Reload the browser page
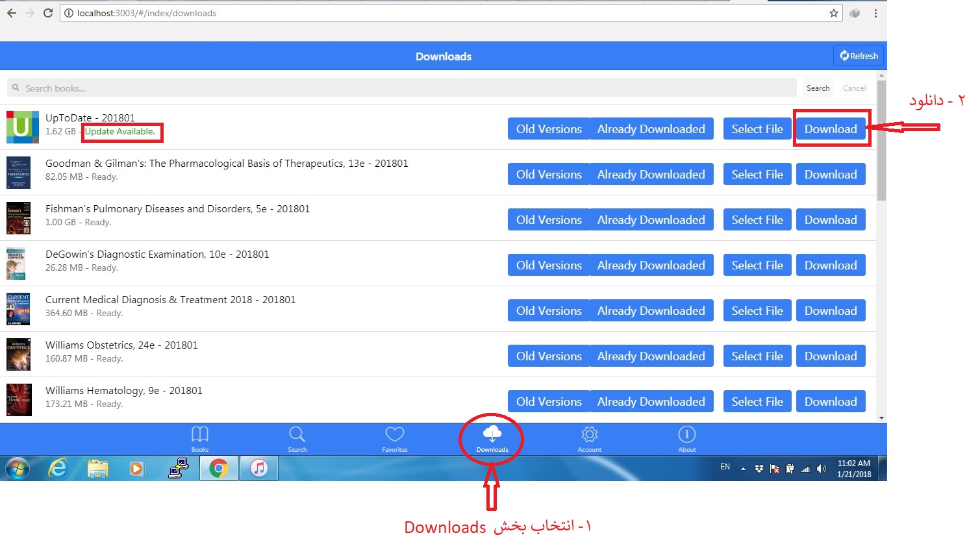 [48, 13]
